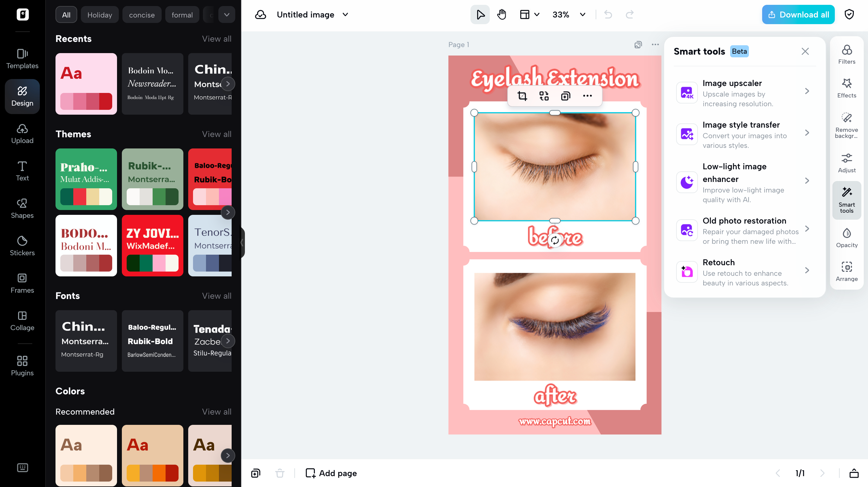Select the Crop tool on the image toolbar

522,96
